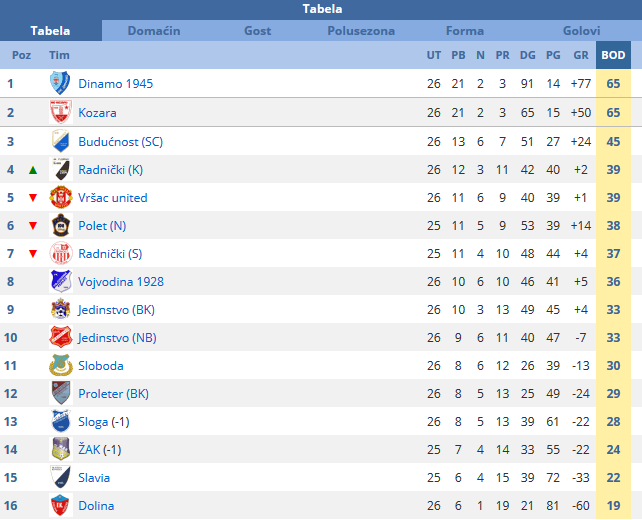Click the Dinamo 1945 club crest
The width and height of the screenshot is (642, 520).
[60, 83]
